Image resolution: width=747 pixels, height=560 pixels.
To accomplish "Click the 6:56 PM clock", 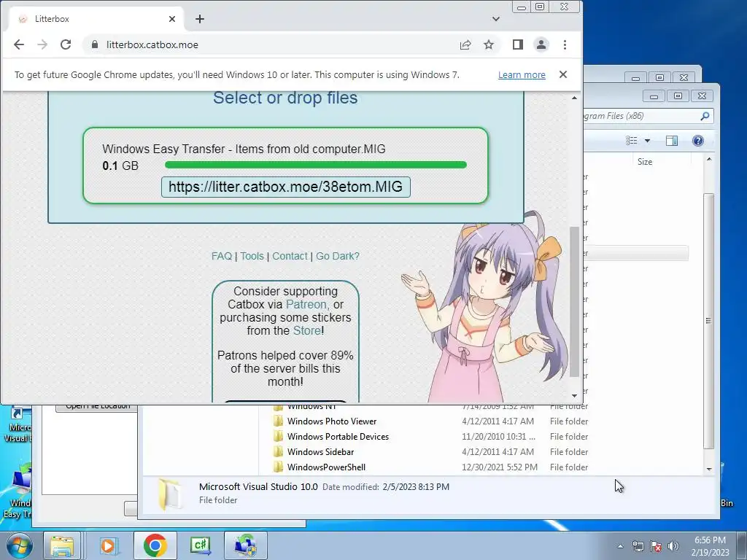I will click(710, 540).
